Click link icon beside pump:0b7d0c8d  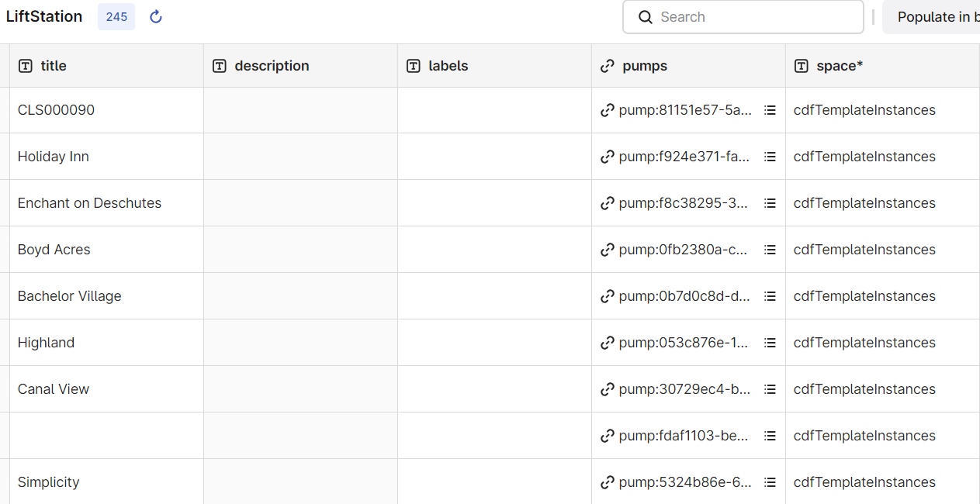click(608, 296)
